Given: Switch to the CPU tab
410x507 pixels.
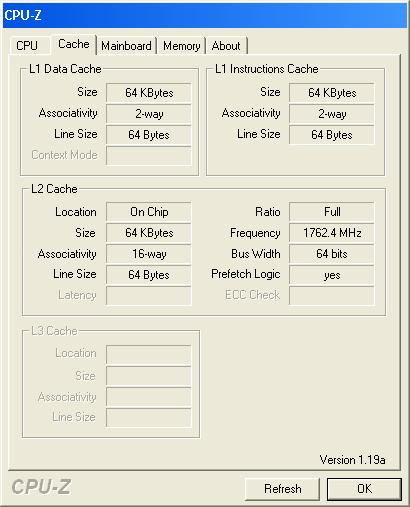Looking at the screenshot, I should pos(27,46).
